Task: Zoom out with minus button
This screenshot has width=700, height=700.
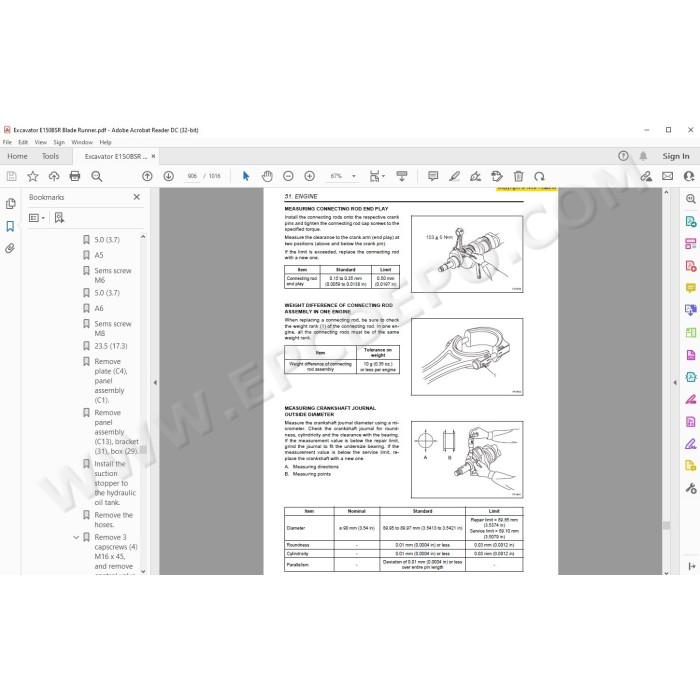Action: 288,176
